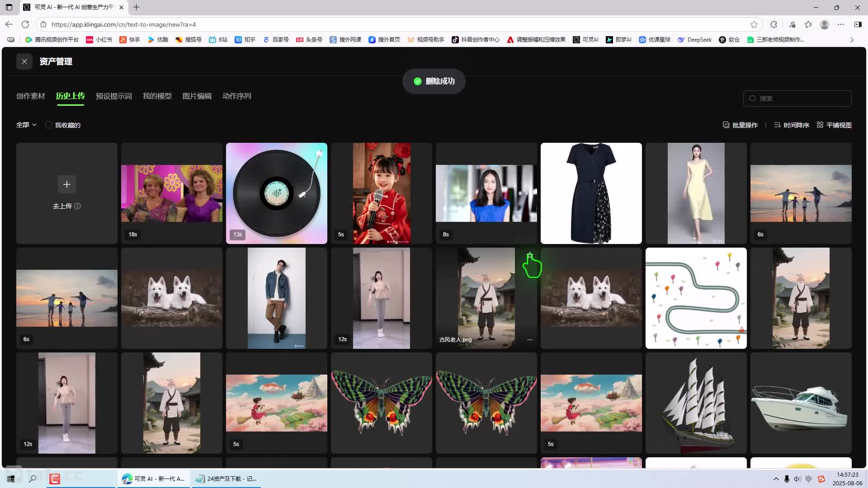Click the plus upload icon

click(x=67, y=184)
